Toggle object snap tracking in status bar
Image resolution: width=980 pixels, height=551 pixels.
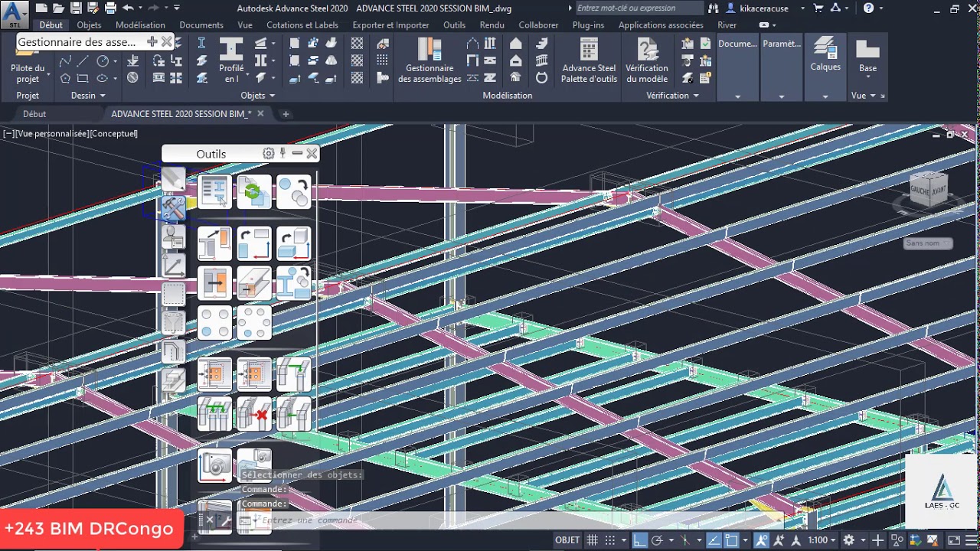(x=715, y=540)
